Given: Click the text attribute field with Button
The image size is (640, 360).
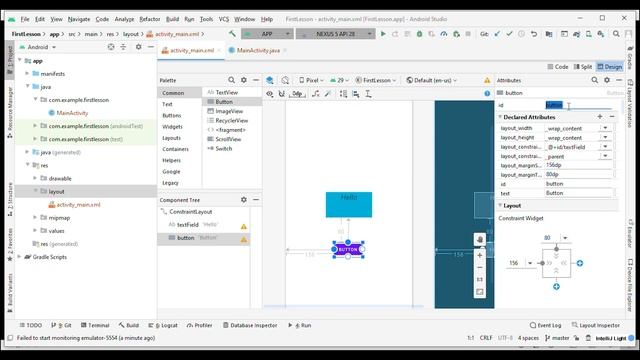Looking at the screenshot, I should (579, 193).
